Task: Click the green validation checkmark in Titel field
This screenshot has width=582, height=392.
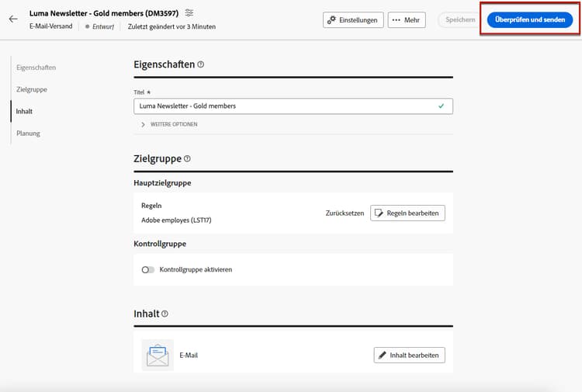Action: coord(441,106)
